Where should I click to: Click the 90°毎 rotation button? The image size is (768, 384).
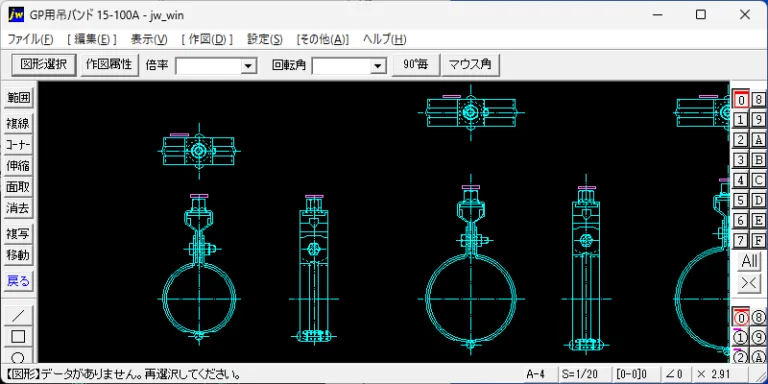coord(415,65)
